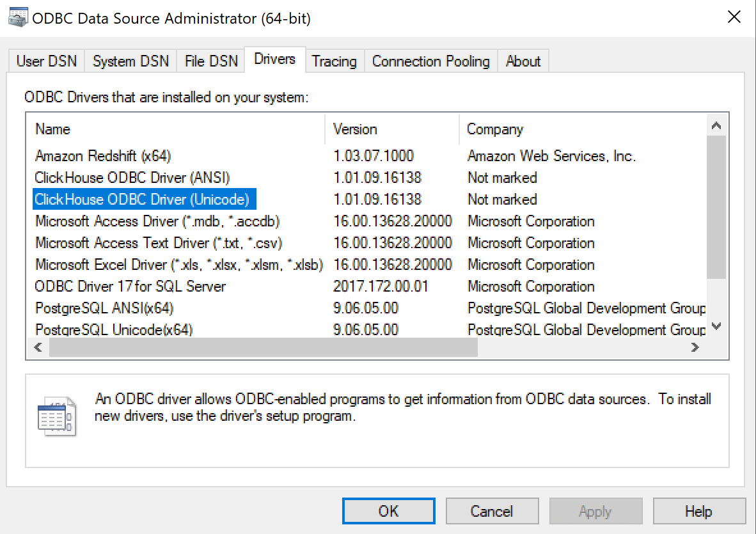Click the Cancel button
756x534 pixels.
(x=492, y=511)
